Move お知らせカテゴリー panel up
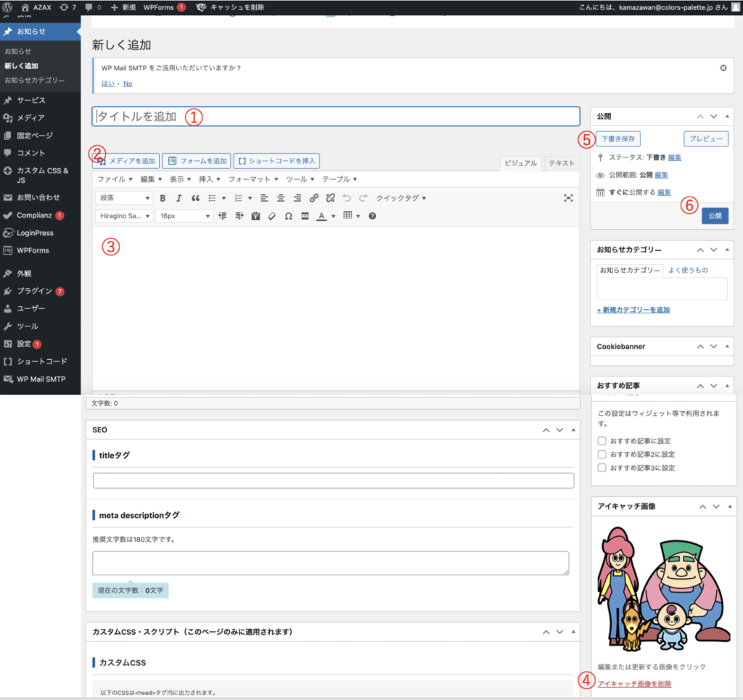Viewport: 743px width, 700px height. click(x=700, y=250)
